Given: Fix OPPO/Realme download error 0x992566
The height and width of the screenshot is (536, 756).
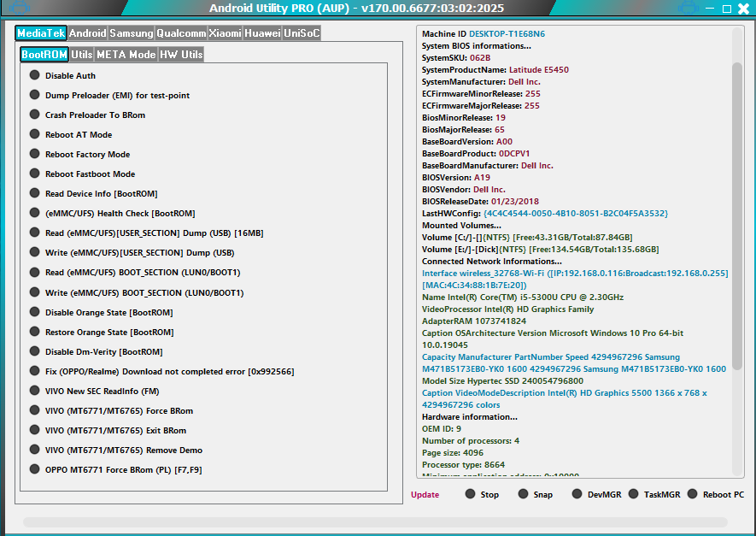Looking at the screenshot, I should [x=34, y=371].
